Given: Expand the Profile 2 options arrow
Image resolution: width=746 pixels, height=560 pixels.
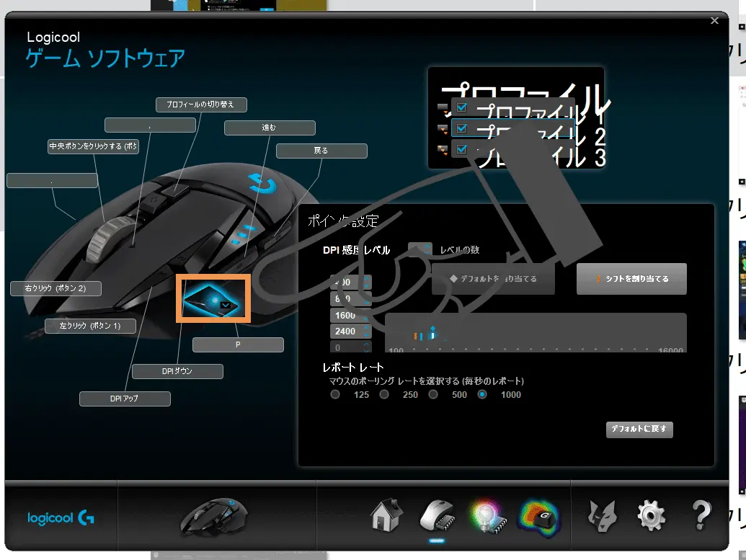Looking at the screenshot, I should 443,129.
